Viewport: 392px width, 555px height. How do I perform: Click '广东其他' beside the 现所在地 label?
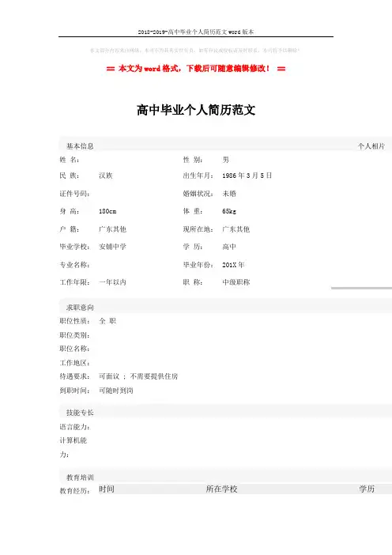[236, 229]
